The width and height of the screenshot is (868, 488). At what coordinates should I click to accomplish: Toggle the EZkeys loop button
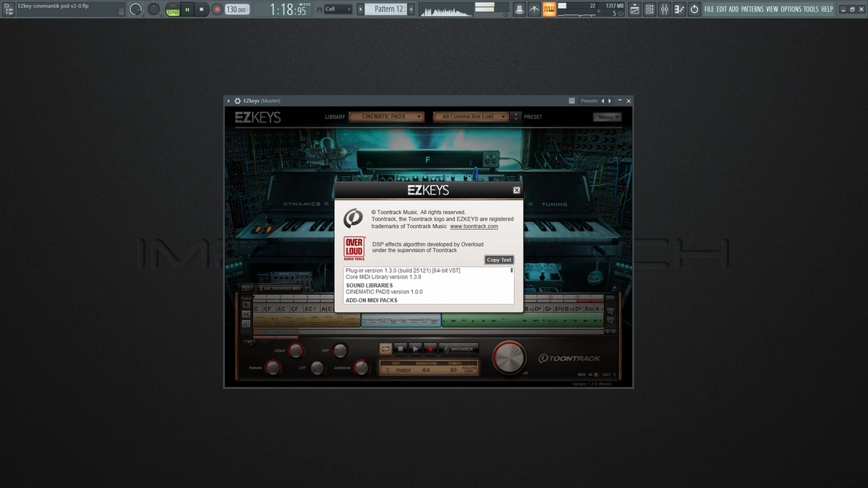point(386,348)
